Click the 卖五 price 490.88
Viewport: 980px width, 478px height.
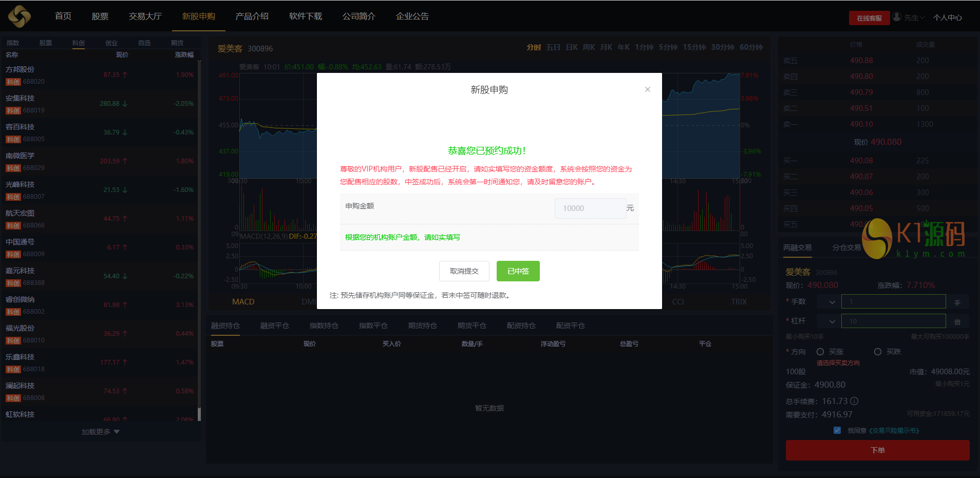(x=861, y=61)
